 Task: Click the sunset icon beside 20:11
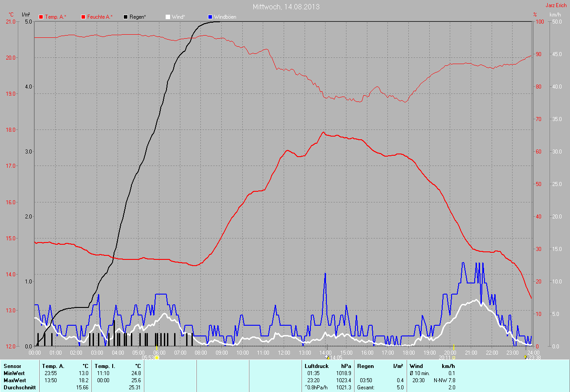[x=453, y=357]
